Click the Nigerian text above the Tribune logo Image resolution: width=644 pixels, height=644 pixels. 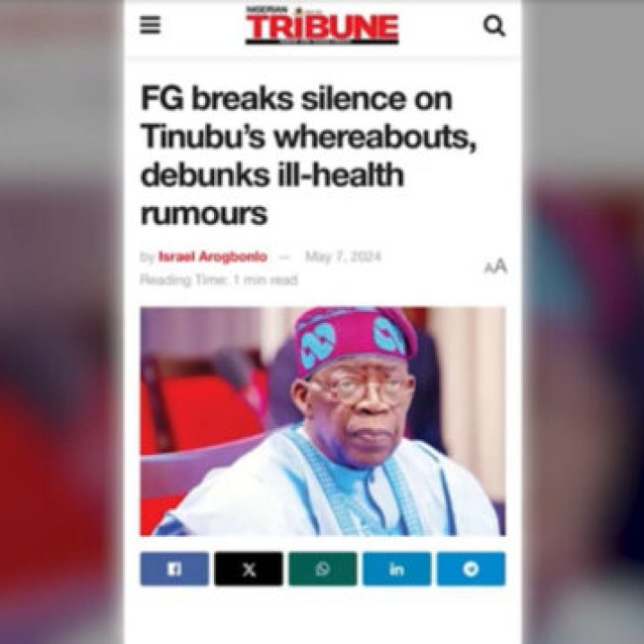(262, 10)
